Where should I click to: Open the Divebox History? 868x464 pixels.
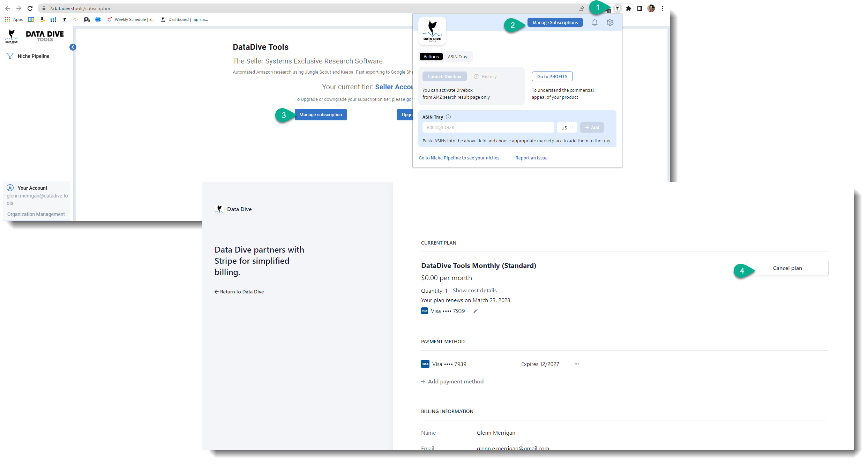coord(485,76)
